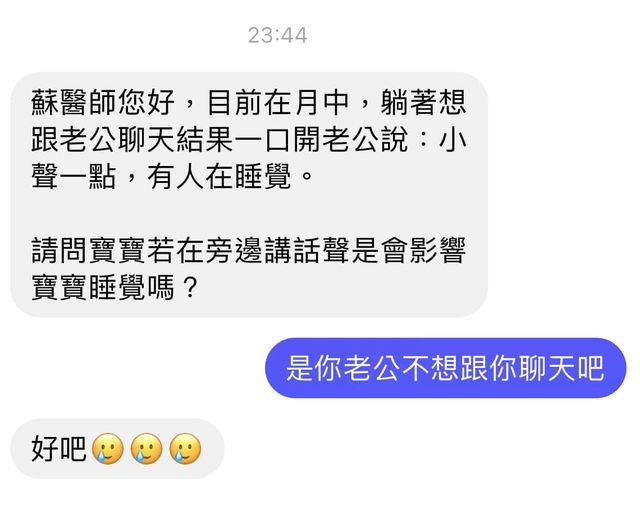Screen dimensions: 640x520
Task: Click 聊天吧 at end of blue bubble
Action: 562,368
